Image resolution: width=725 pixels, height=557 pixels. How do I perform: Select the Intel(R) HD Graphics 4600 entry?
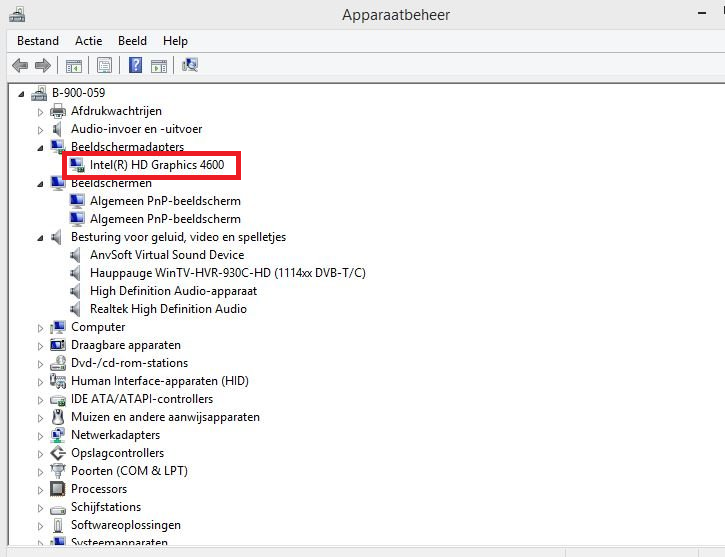coord(157,165)
